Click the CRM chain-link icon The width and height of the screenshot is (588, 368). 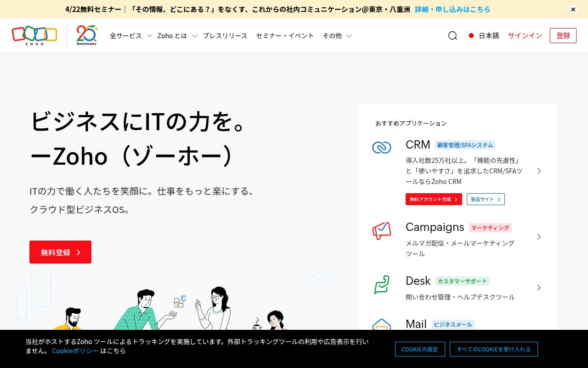coord(381,147)
